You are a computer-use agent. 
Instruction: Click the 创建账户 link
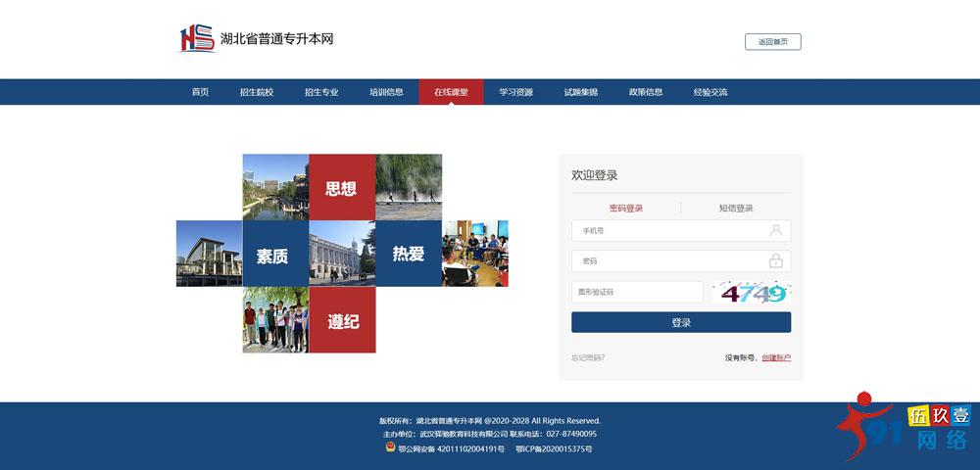(776, 357)
